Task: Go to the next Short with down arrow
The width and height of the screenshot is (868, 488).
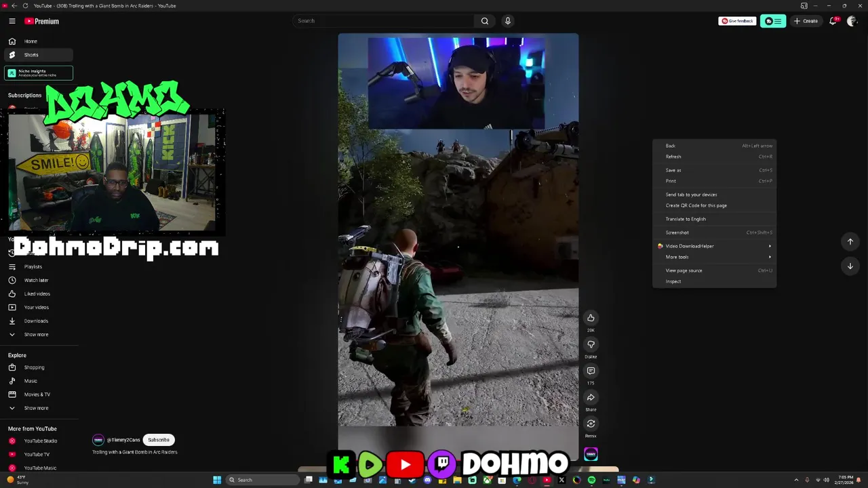Action: click(x=850, y=266)
